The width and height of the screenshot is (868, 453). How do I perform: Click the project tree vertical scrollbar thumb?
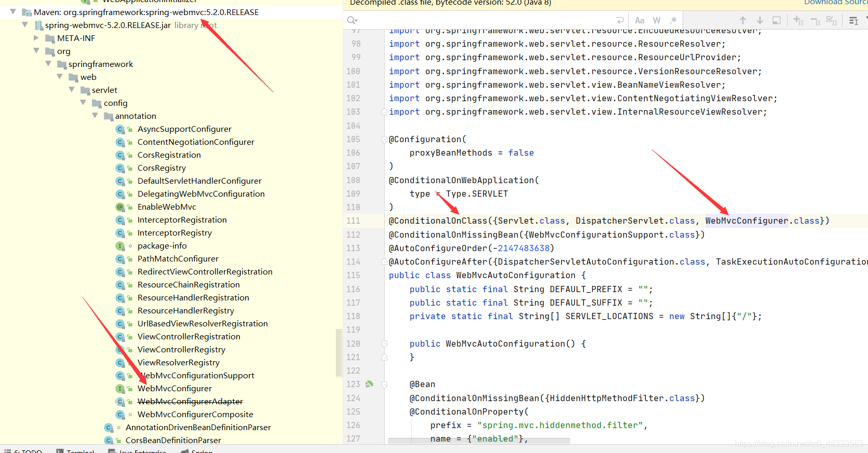click(x=339, y=353)
